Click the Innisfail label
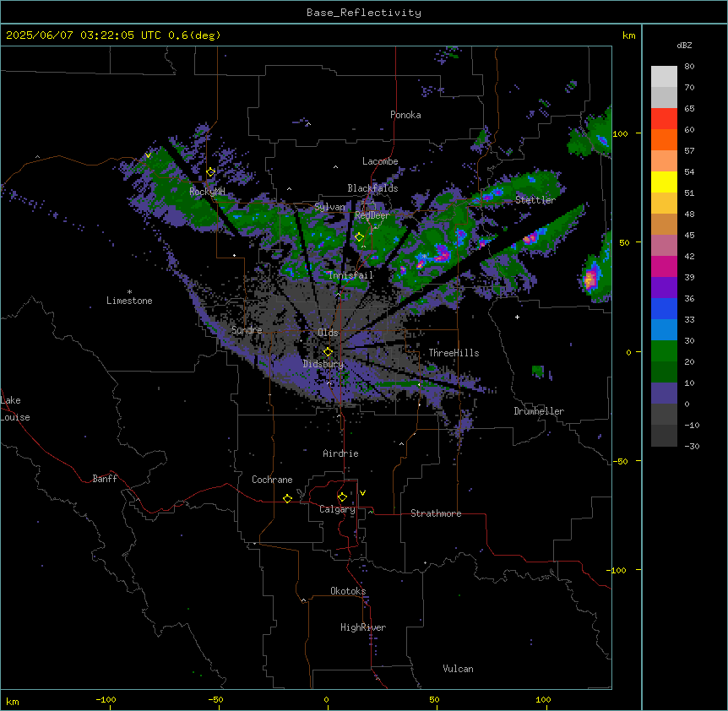 point(350,275)
